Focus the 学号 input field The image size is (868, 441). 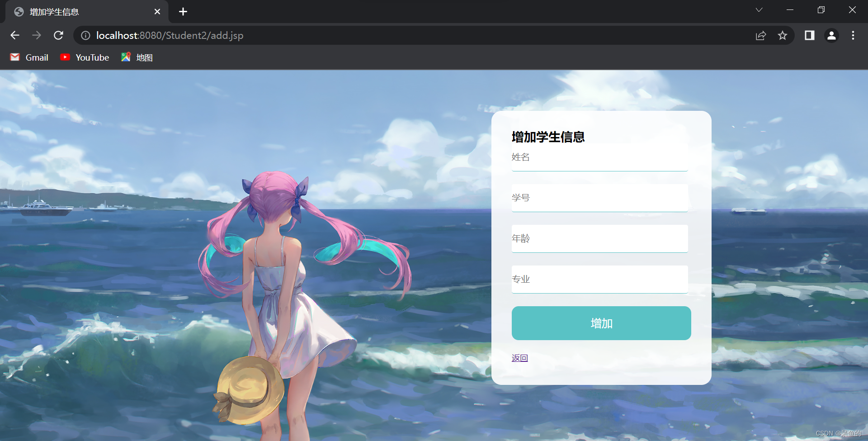(599, 198)
